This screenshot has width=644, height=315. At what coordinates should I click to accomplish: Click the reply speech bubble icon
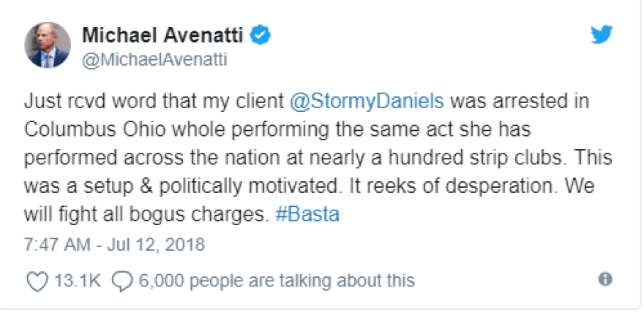coord(124,280)
